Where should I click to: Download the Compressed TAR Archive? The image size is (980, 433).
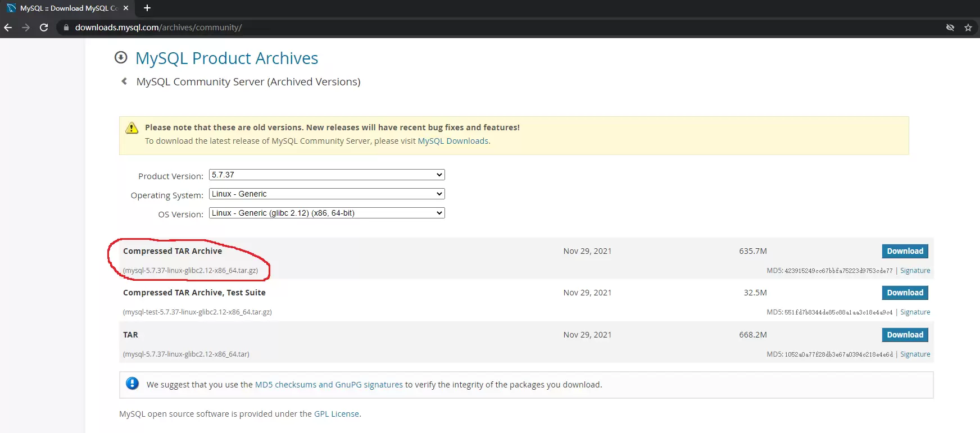pos(905,251)
